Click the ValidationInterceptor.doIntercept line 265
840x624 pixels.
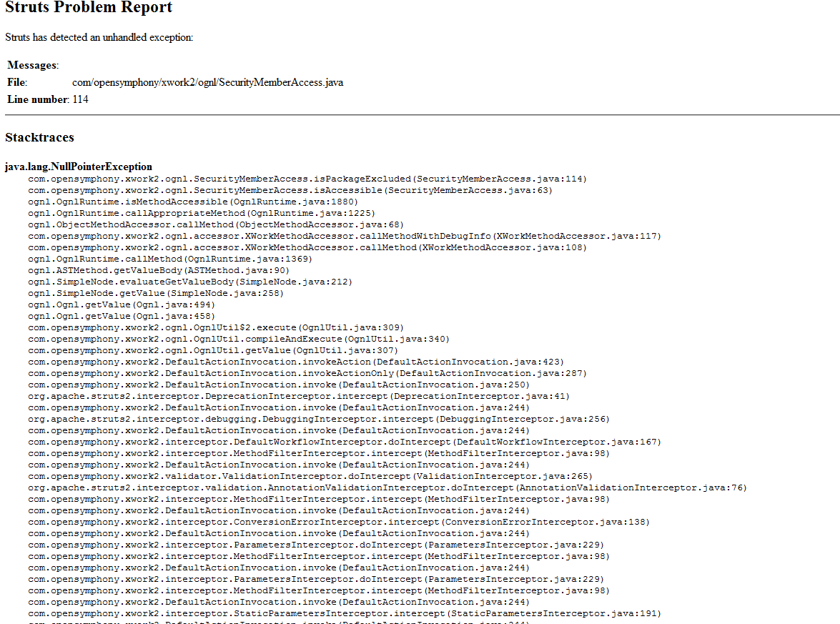coord(310,476)
